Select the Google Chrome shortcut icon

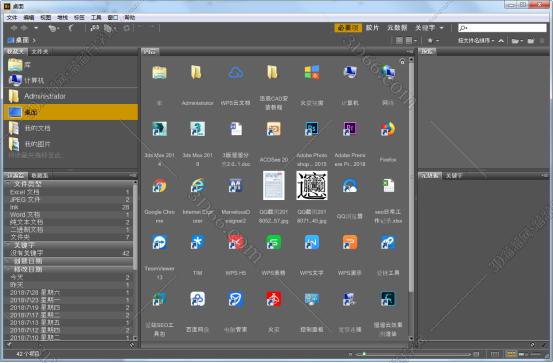click(159, 186)
